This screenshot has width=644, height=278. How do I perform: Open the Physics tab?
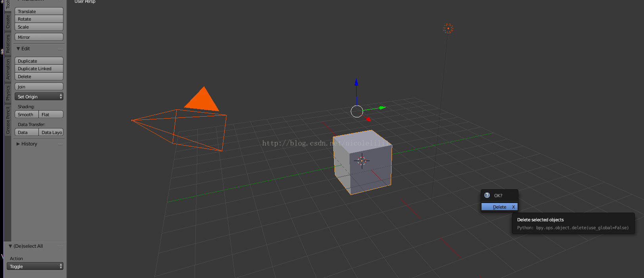pos(8,93)
